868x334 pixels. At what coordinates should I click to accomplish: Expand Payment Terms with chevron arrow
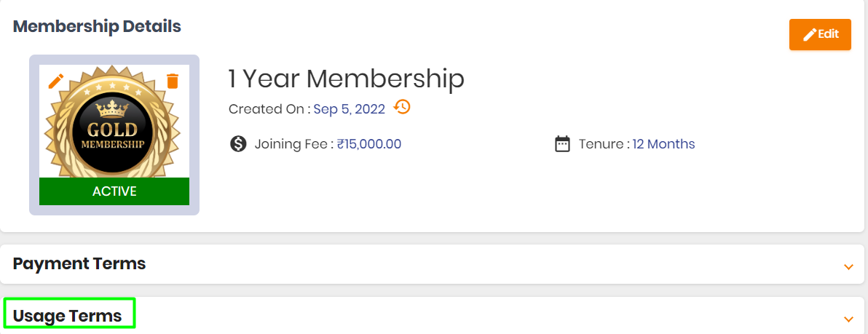click(848, 267)
